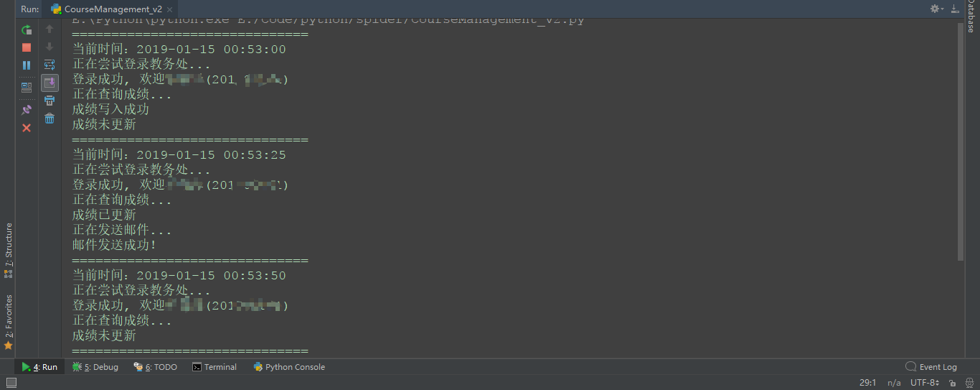
Task: Open the Event Log
Action: [931, 367]
